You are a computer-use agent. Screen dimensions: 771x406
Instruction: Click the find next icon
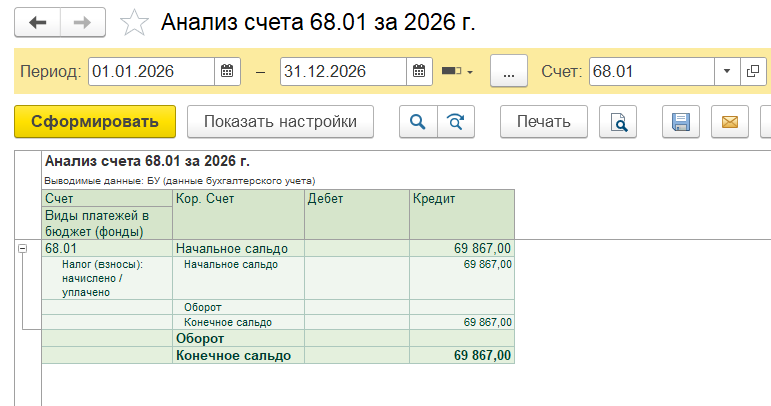click(456, 122)
